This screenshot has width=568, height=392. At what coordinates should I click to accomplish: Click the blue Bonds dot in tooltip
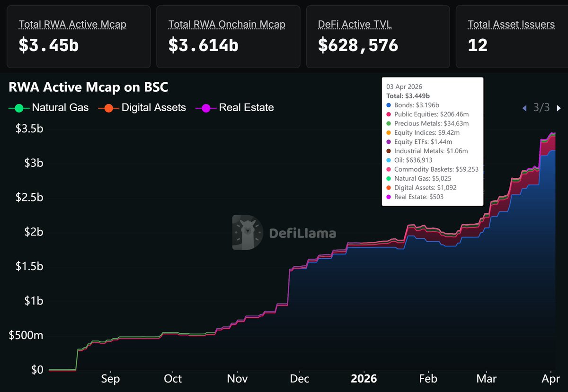coord(388,105)
